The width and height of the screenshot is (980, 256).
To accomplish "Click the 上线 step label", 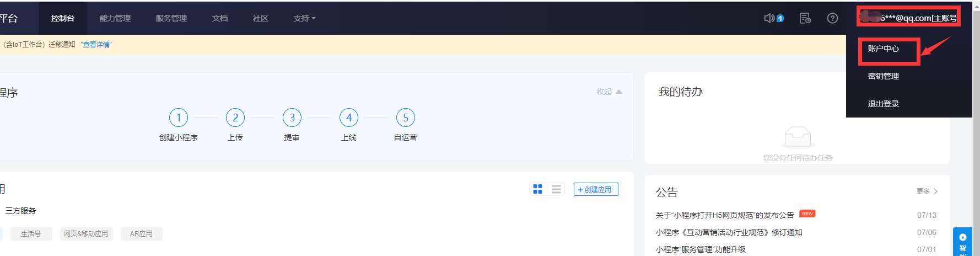I will pyautogui.click(x=349, y=137).
